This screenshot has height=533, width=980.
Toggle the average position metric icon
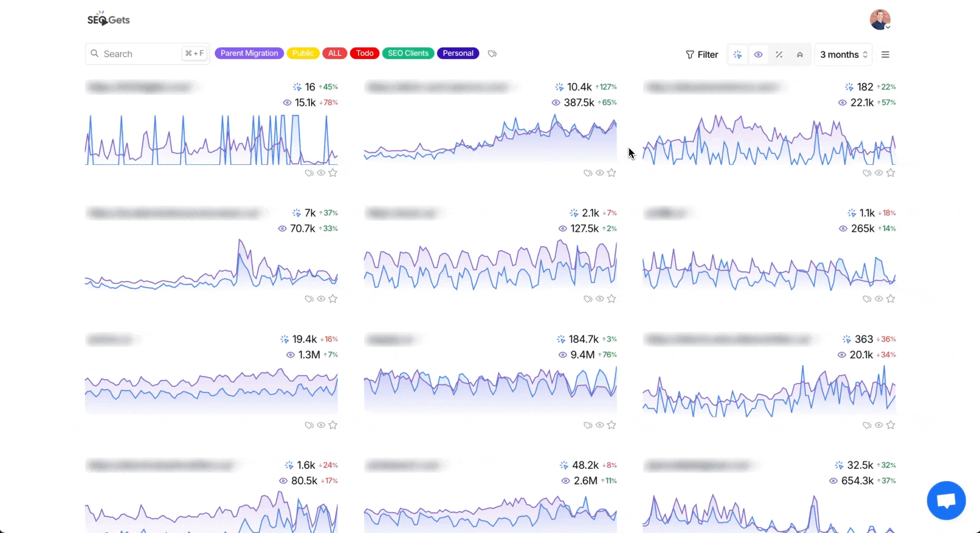pyautogui.click(x=800, y=55)
